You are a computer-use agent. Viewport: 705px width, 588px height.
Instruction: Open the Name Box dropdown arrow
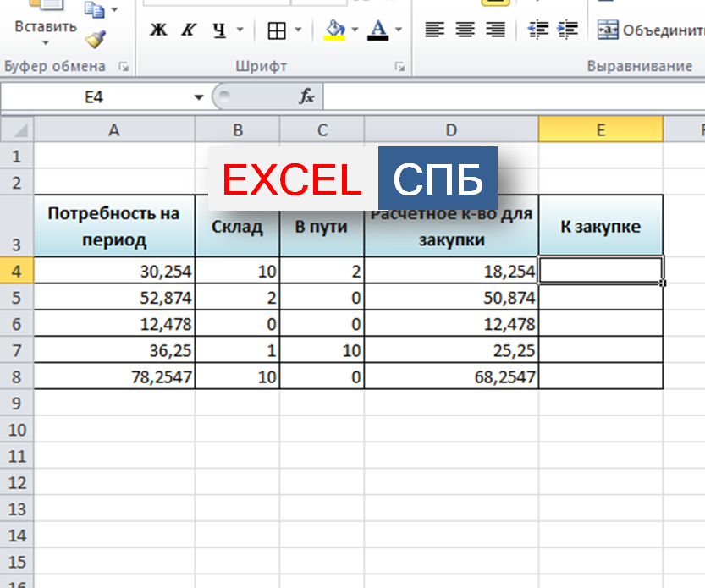pos(199,97)
